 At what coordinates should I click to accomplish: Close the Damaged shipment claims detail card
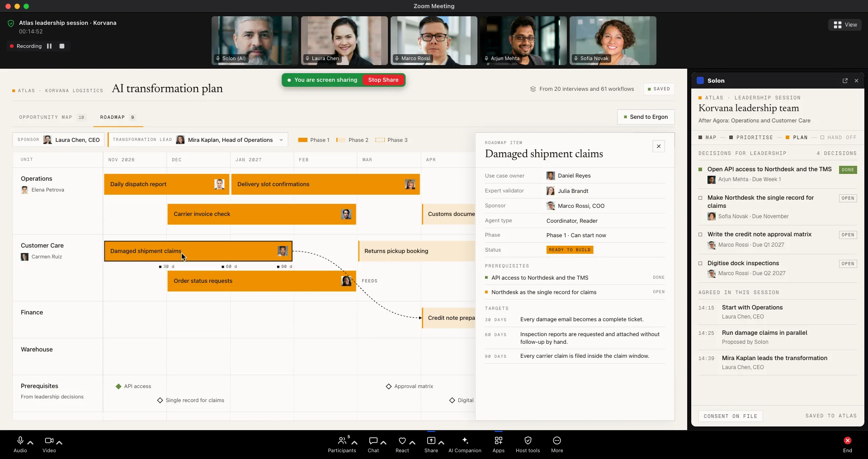pos(659,146)
